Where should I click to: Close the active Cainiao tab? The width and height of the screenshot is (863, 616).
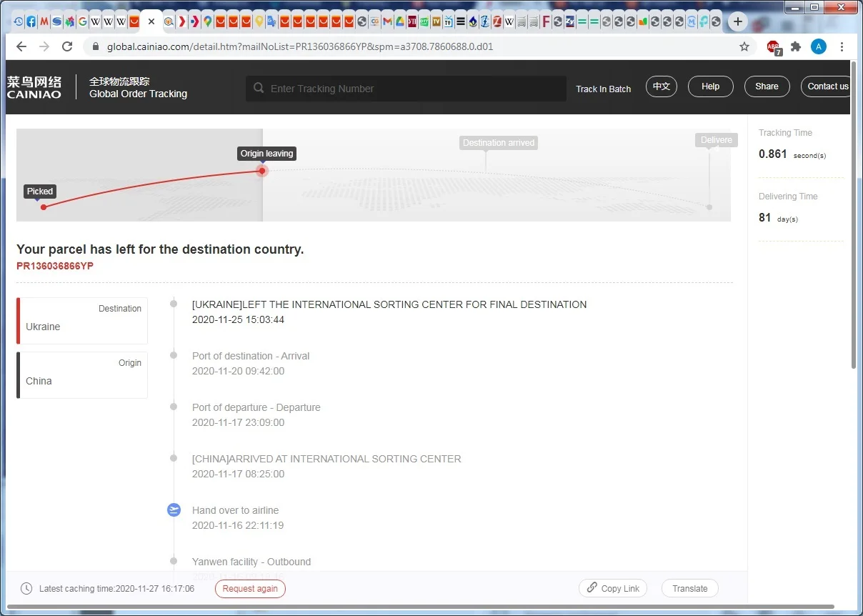(151, 21)
